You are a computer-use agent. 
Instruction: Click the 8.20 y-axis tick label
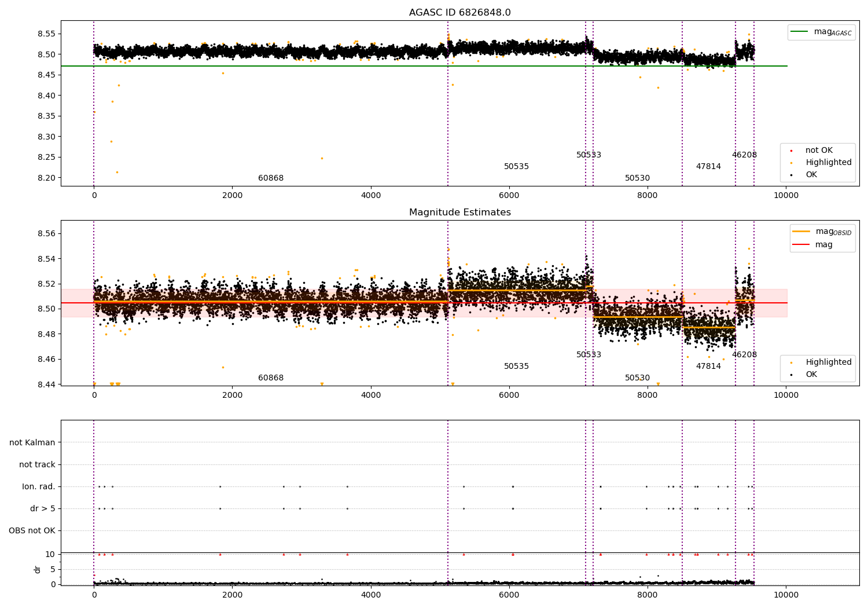(46, 178)
